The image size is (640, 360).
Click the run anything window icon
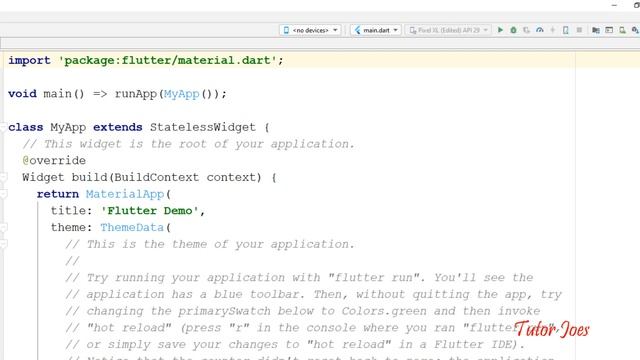pyautogui.click(x=609, y=30)
